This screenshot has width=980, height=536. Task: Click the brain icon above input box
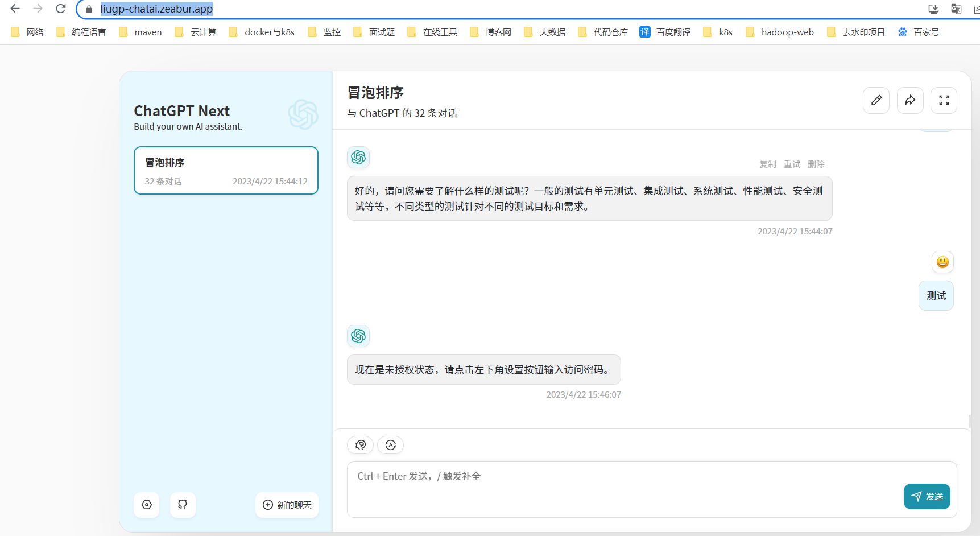click(361, 445)
